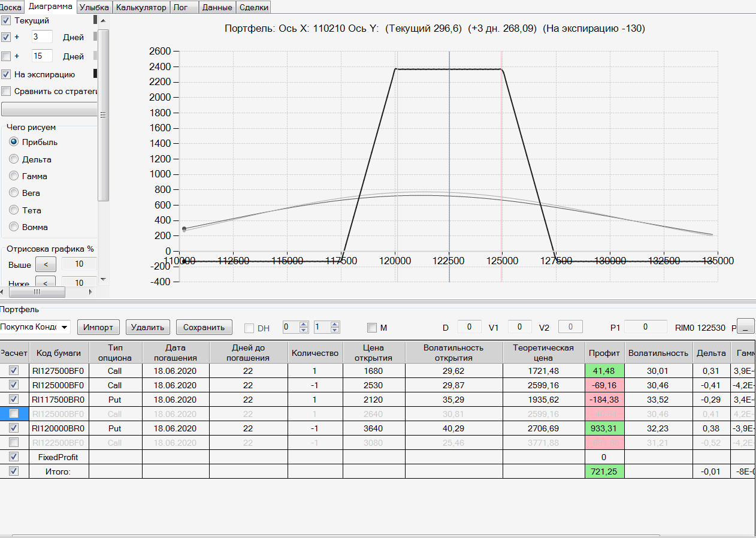Increase the first stepper showing 0
Viewport: 756px width, 538px height.
point(304,324)
